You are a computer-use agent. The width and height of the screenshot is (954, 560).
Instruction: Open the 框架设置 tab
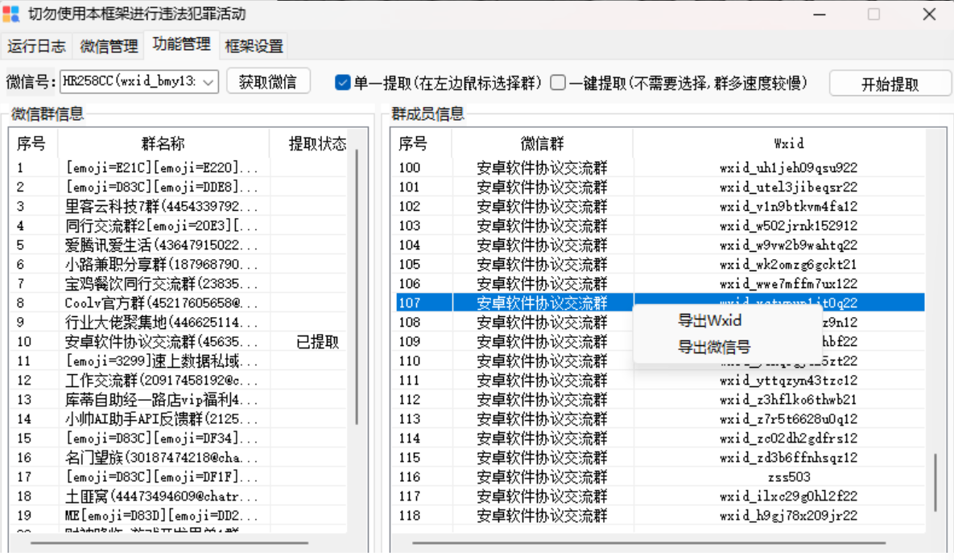click(x=254, y=46)
